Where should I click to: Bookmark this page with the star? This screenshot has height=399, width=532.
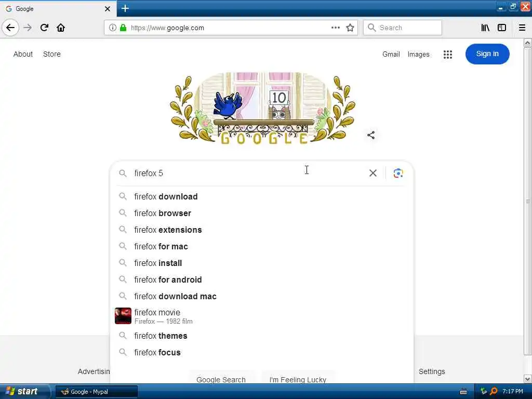(350, 28)
